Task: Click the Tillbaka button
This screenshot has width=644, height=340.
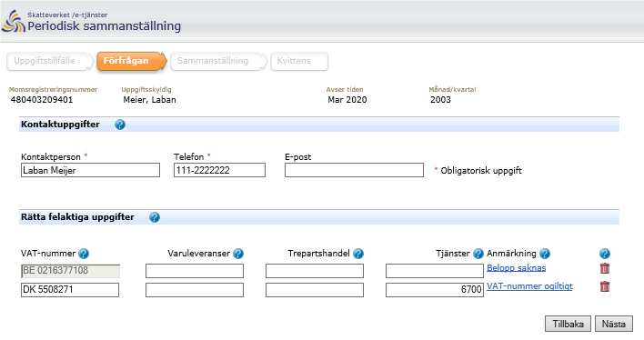Action: point(568,324)
